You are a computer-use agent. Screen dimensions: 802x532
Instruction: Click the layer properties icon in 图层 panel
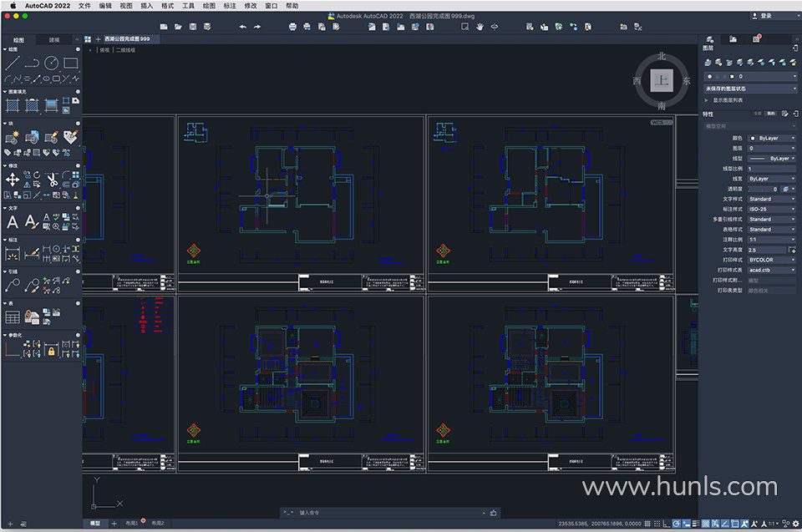[x=708, y=63]
